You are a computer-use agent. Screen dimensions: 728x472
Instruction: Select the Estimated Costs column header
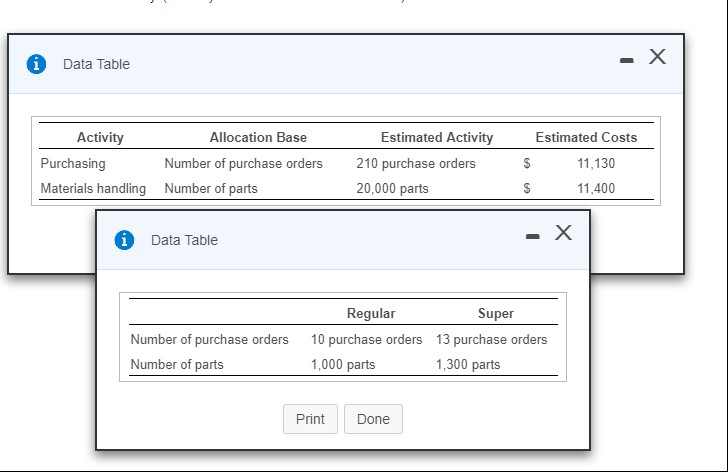[x=586, y=137]
